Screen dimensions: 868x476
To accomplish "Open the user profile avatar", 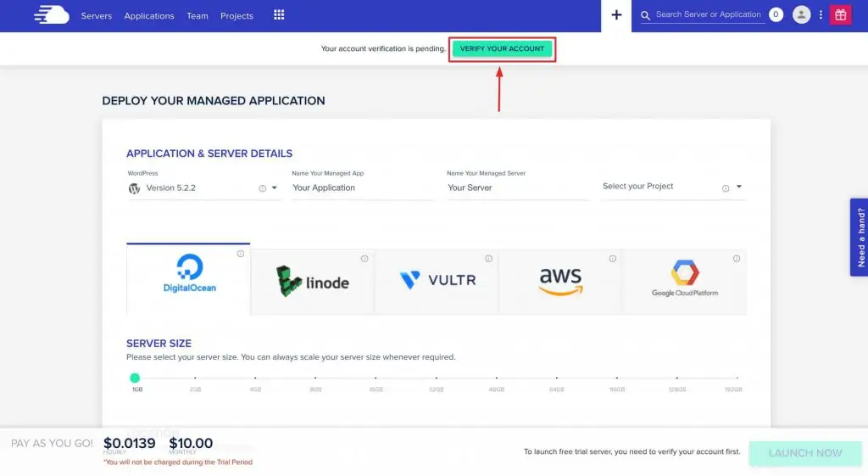I will [x=801, y=14].
